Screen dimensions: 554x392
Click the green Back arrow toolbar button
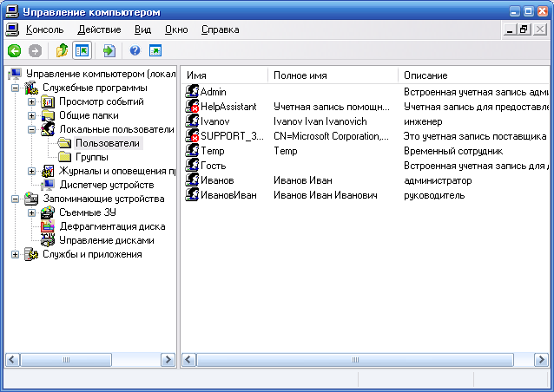pyautogui.click(x=15, y=51)
